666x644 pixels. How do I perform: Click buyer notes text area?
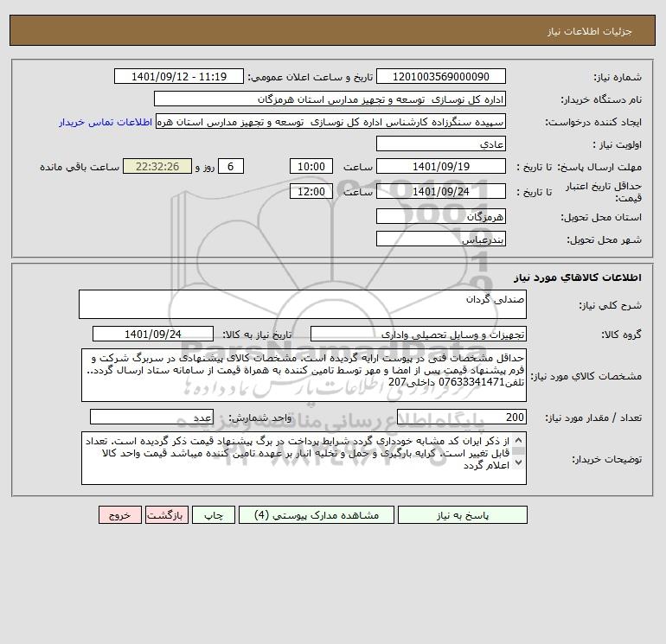coord(304,458)
